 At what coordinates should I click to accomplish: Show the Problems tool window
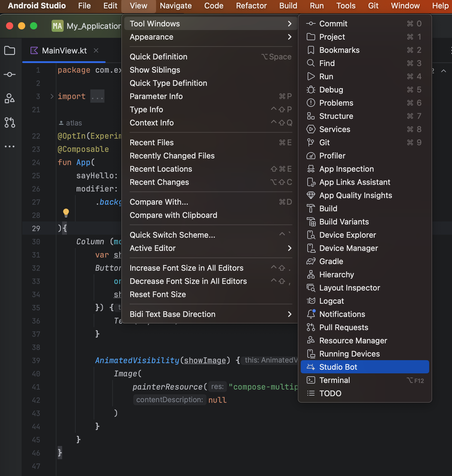[x=365, y=103]
